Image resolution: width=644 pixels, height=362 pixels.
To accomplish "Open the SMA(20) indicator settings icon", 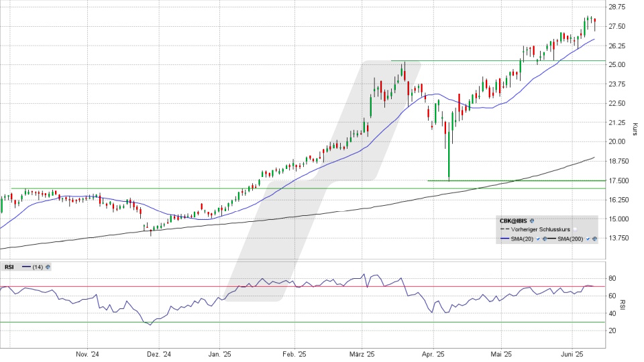I will [x=544, y=239].
